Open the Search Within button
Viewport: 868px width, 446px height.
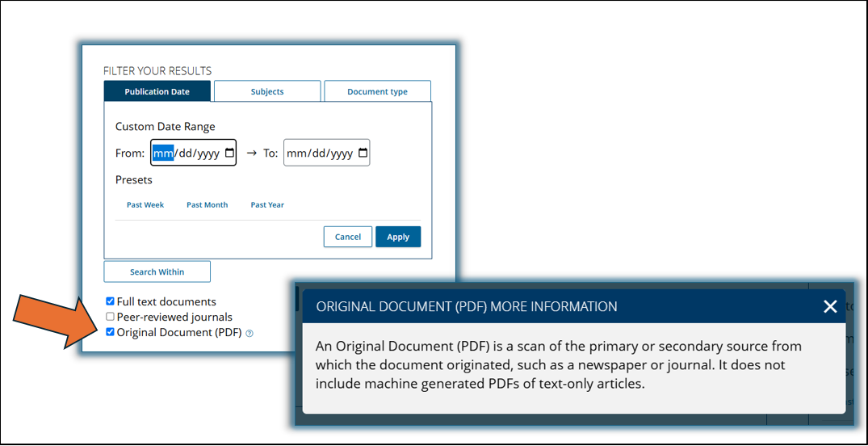coord(157,271)
